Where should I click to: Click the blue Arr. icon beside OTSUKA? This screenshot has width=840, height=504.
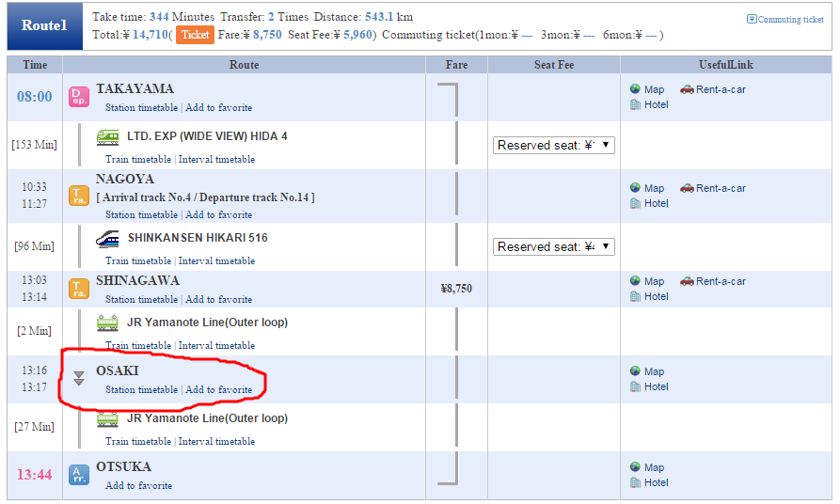pos(79,475)
